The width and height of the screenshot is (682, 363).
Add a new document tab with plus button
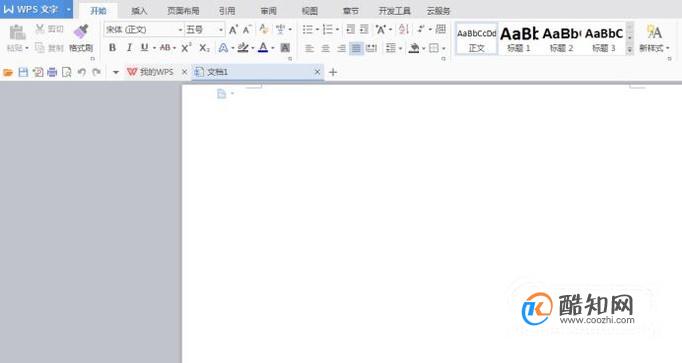[333, 72]
